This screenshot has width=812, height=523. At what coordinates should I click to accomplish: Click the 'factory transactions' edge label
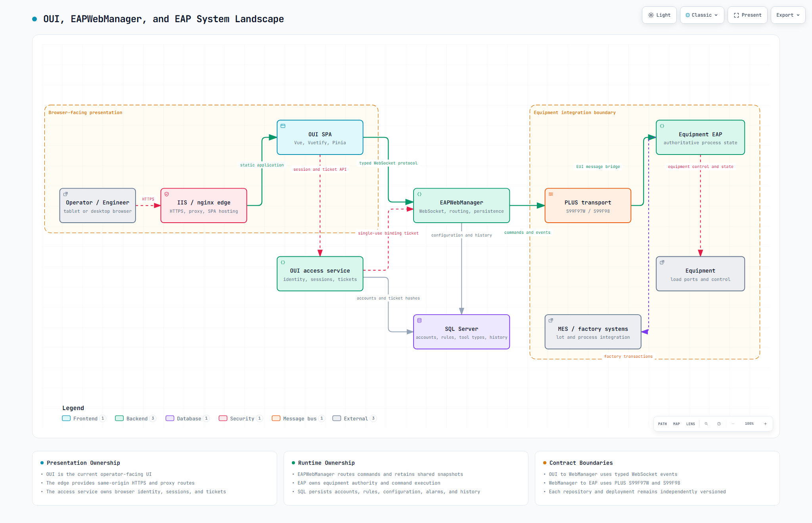628,357
